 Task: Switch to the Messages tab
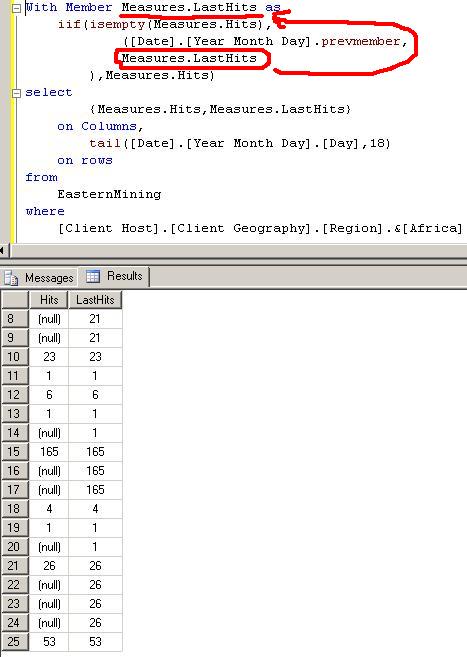(x=39, y=278)
